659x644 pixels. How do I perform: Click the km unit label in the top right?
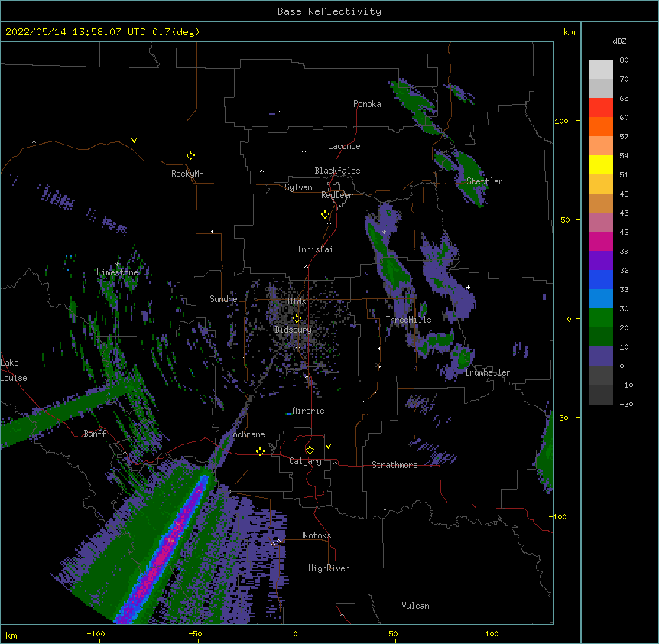click(x=570, y=32)
